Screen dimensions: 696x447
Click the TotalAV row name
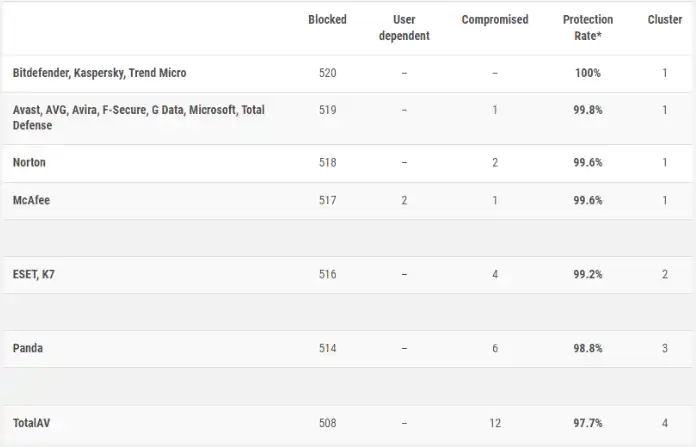tap(31, 423)
